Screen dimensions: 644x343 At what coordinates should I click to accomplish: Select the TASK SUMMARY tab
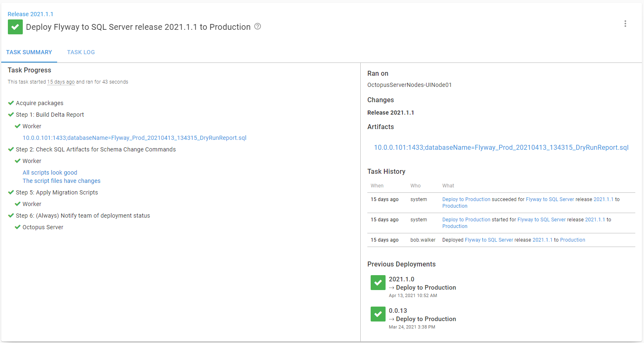tap(29, 52)
